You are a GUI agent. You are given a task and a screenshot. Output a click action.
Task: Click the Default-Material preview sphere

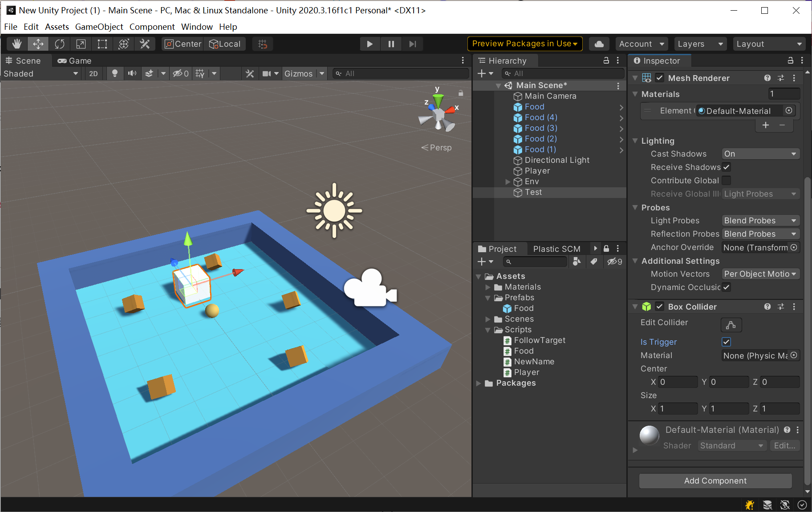point(649,435)
